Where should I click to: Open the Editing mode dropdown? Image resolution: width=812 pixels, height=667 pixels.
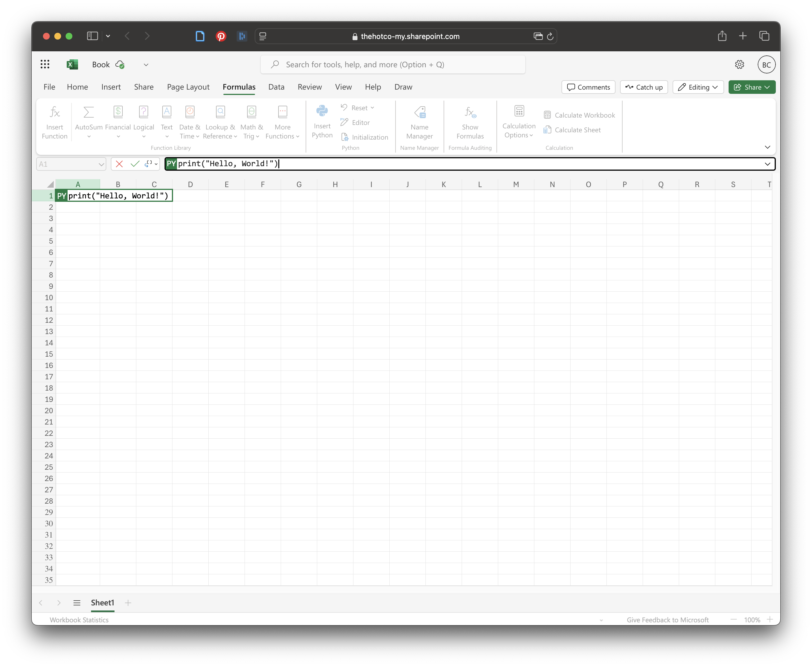click(x=697, y=87)
